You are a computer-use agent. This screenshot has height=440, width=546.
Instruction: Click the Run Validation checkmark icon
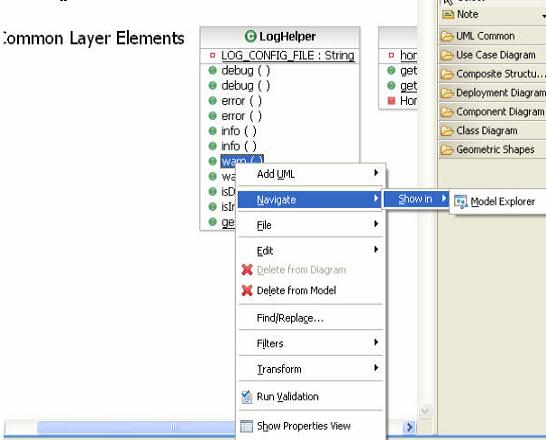point(247,397)
